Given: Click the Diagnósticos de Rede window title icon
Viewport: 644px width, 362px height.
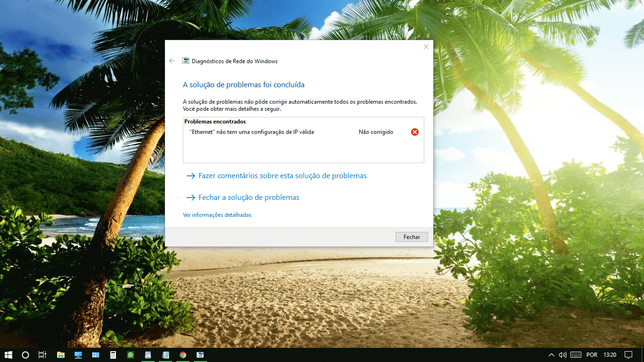Looking at the screenshot, I should [186, 61].
